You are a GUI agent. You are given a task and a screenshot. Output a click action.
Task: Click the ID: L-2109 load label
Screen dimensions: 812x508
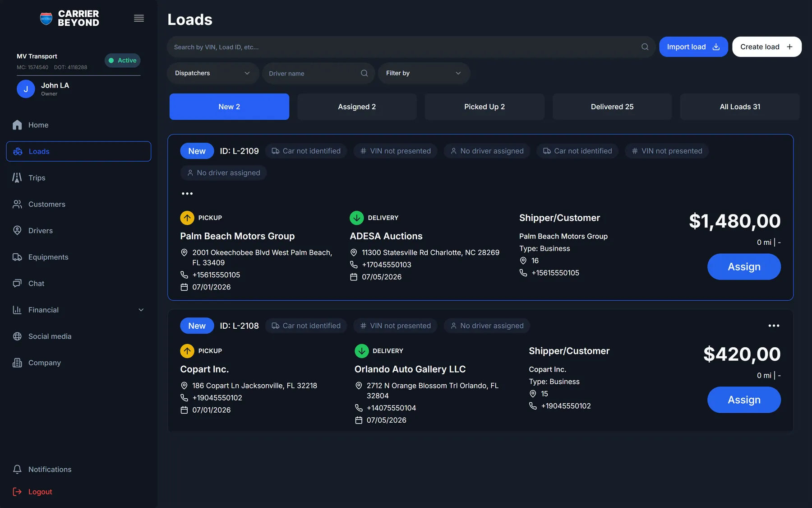[239, 151]
